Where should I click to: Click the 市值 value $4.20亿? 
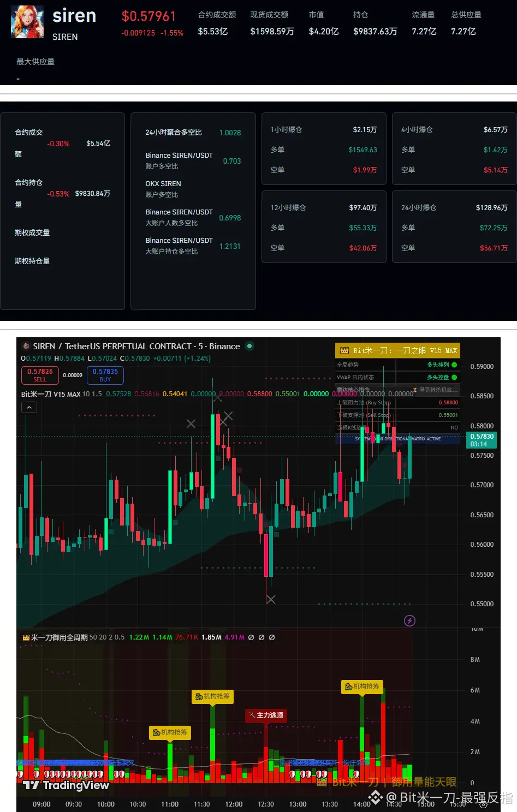[324, 32]
